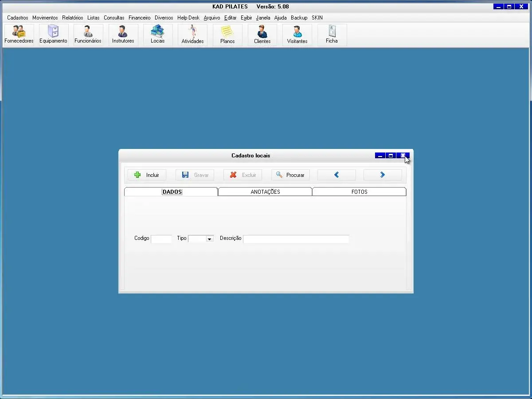Image resolution: width=532 pixels, height=399 pixels.
Task: Click the KAD PILATES version title text
Action: pos(251,7)
